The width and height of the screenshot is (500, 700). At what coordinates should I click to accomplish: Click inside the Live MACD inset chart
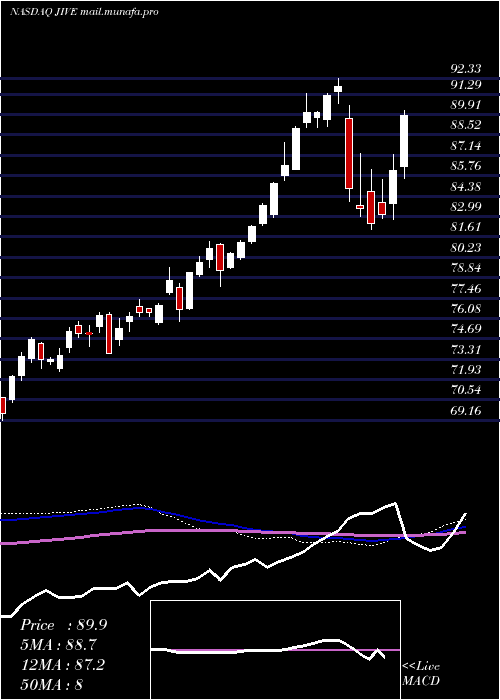coord(275,650)
